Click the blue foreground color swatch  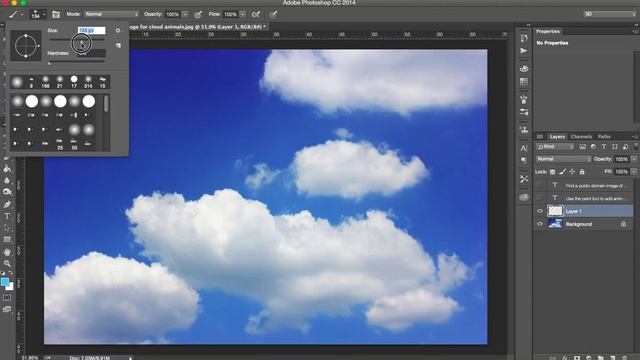click(x=5, y=282)
